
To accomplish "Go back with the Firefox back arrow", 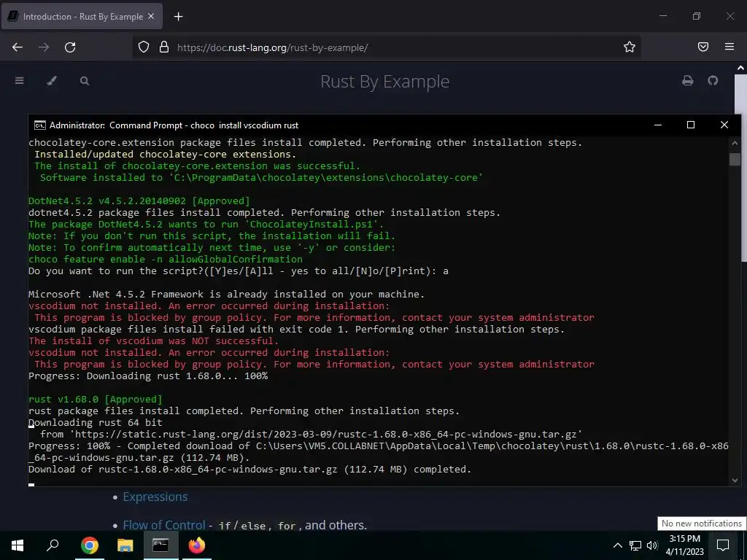I will pos(18,47).
